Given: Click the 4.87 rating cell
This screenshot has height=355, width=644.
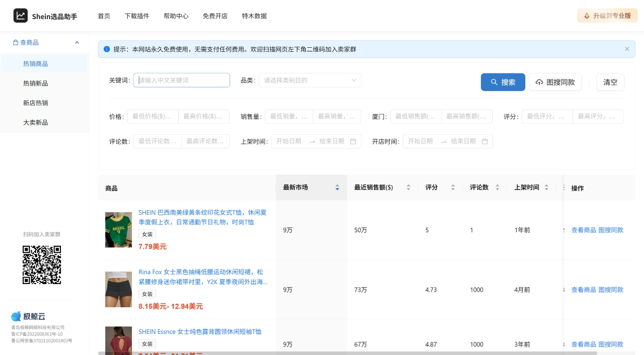Looking at the screenshot, I should 431,344.
